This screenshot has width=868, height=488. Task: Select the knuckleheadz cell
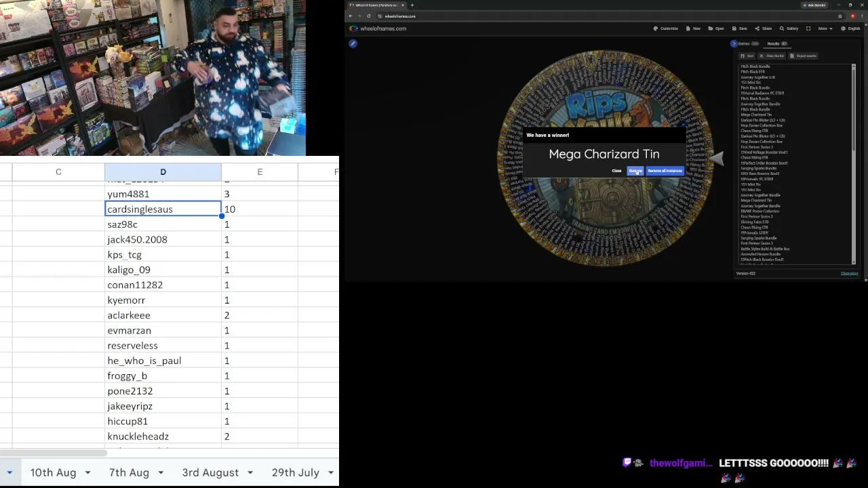tap(163, 436)
